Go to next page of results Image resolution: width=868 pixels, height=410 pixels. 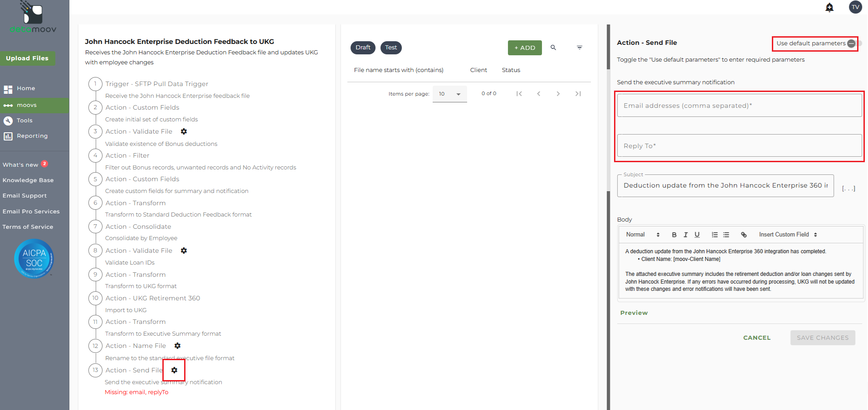(x=558, y=94)
